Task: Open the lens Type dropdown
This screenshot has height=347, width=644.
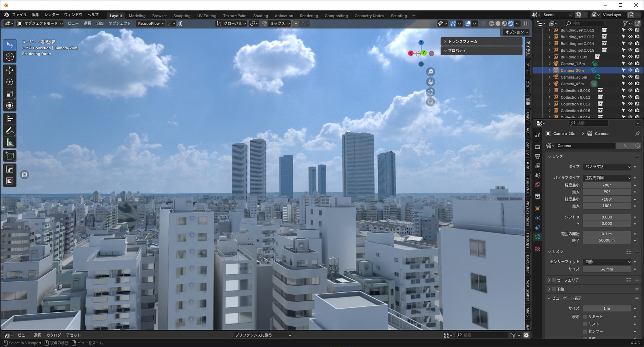Action: pos(607,167)
